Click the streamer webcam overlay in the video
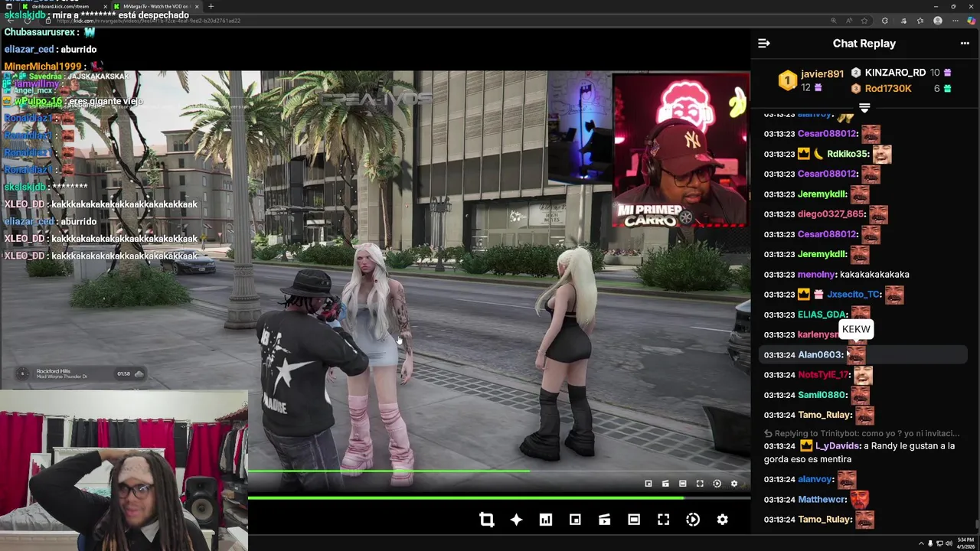 tap(681, 150)
